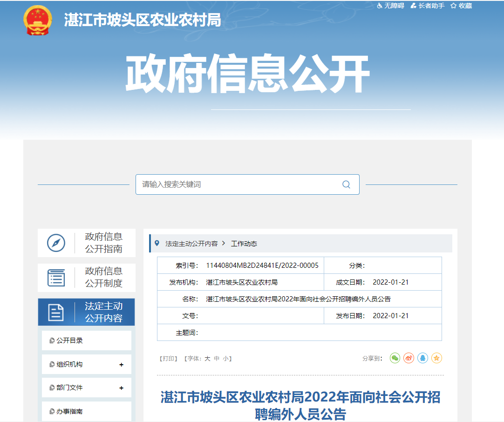
Task: Select small font size 小
Action: (x=225, y=359)
